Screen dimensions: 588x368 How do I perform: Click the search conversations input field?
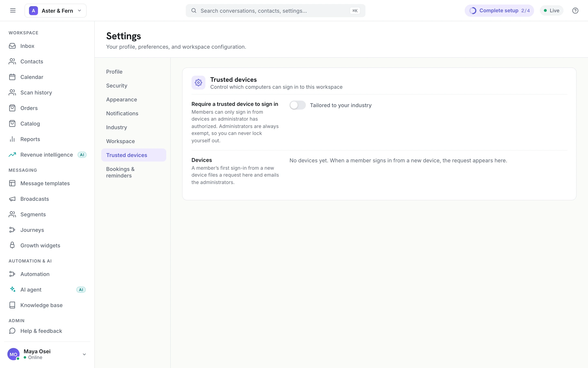point(275,11)
